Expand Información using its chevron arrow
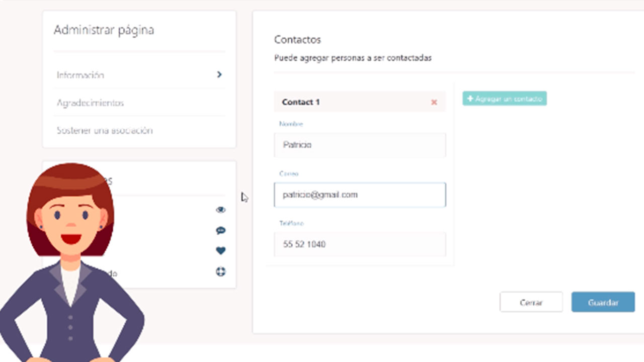Viewport: 644px width, 362px height. (219, 74)
